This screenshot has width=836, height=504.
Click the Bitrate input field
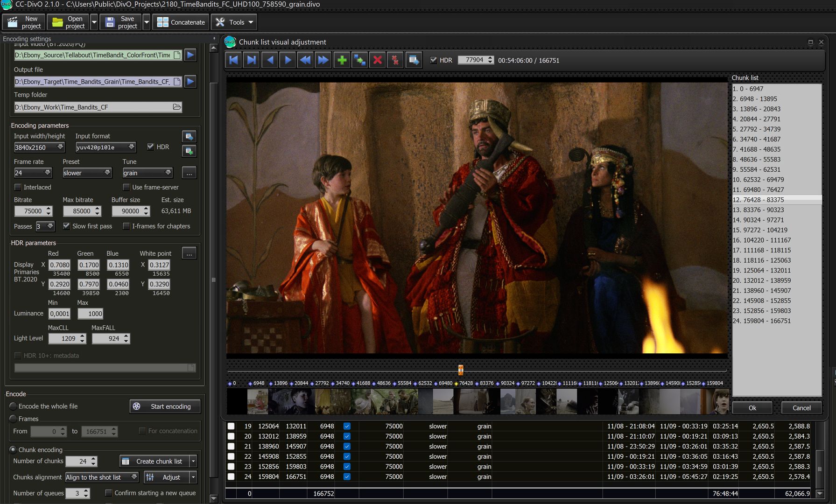point(29,211)
